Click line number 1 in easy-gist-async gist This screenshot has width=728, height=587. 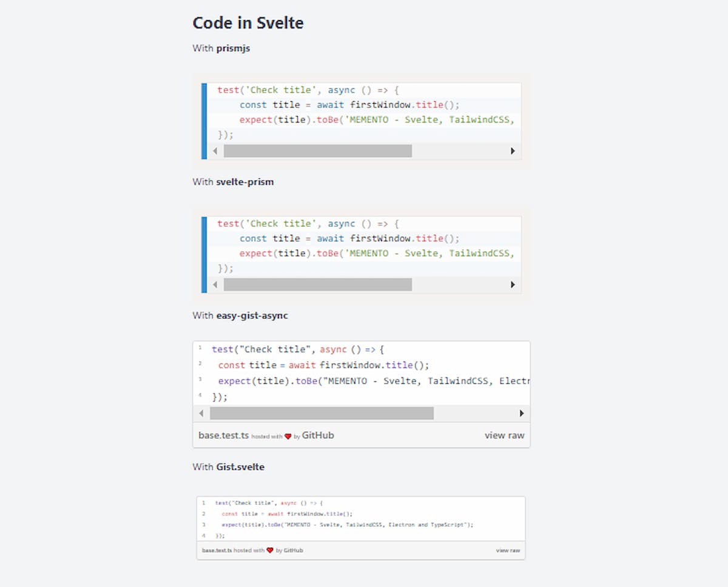[200, 348]
